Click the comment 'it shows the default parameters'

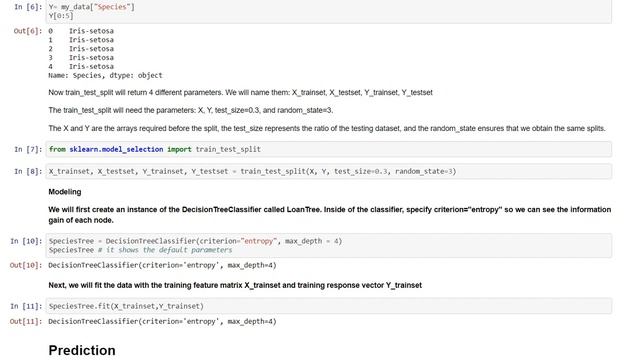click(x=165, y=250)
